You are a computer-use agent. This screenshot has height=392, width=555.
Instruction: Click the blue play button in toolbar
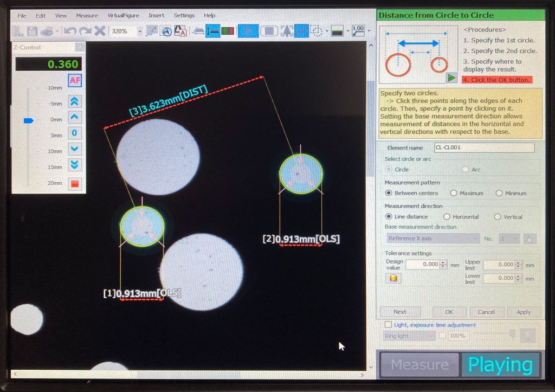point(248,31)
